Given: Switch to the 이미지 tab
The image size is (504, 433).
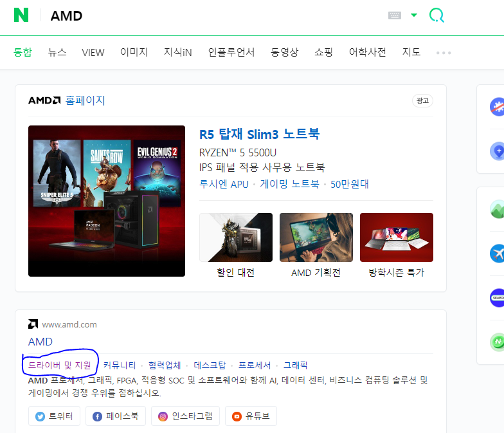Looking at the screenshot, I should pyautogui.click(x=134, y=52).
